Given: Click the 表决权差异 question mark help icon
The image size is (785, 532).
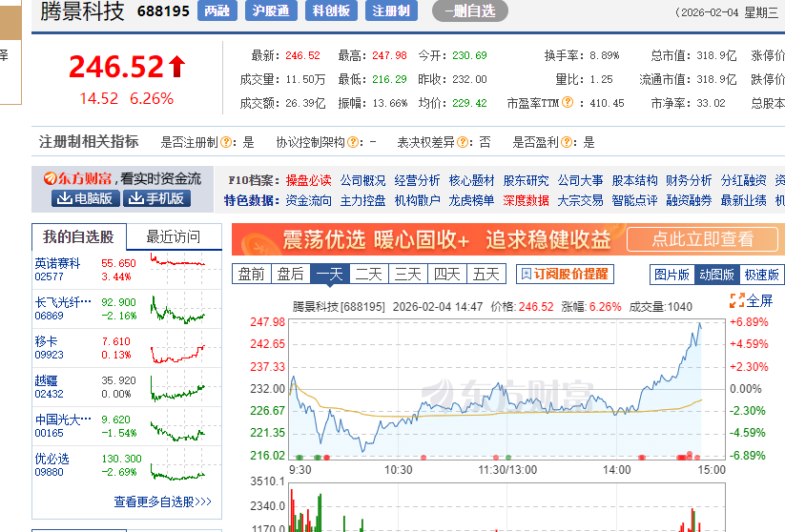Looking at the screenshot, I should click(x=462, y=142).
